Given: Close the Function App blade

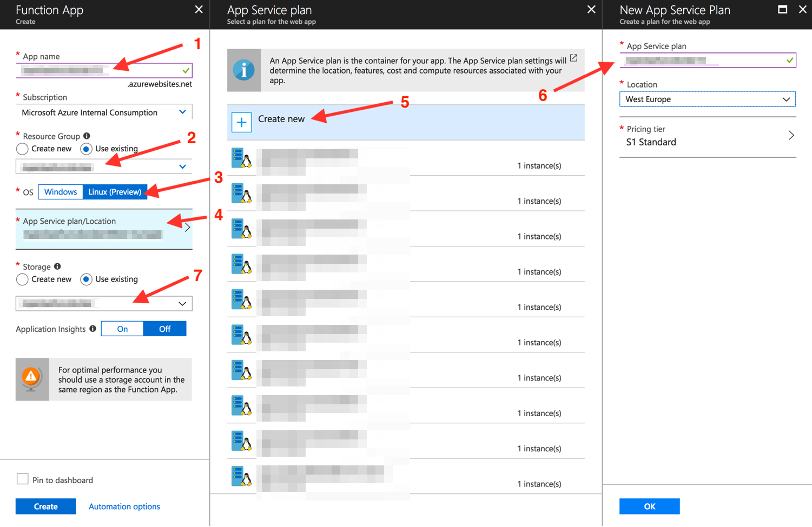Looking at the screenshot, I should pyautogui.click(x=199, y=10).
